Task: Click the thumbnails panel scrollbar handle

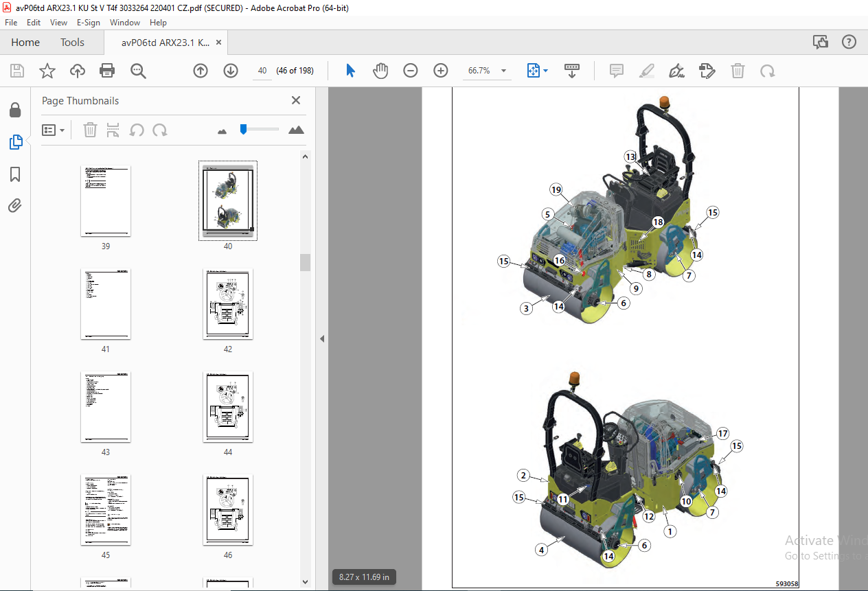Action: coord(306,262)
